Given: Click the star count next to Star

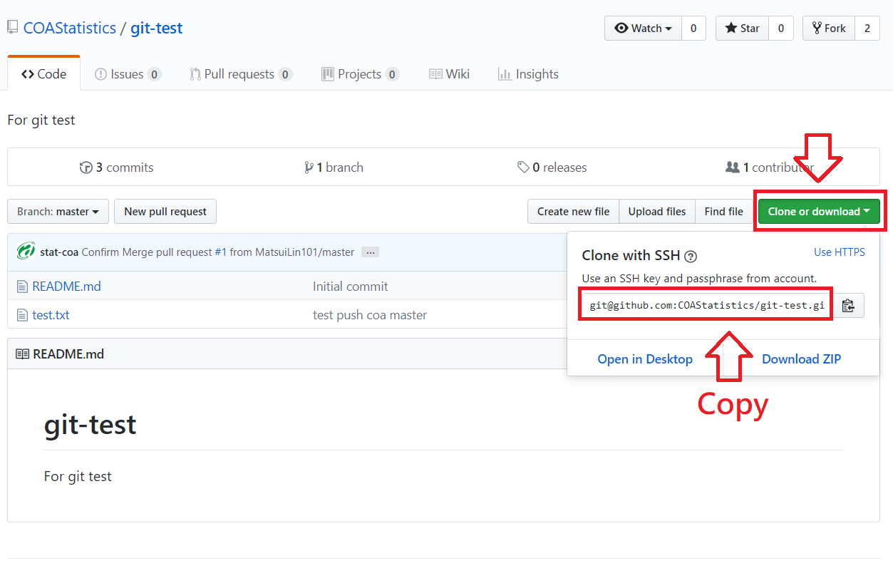Looking at the screenshot, I should pos(781,29).
